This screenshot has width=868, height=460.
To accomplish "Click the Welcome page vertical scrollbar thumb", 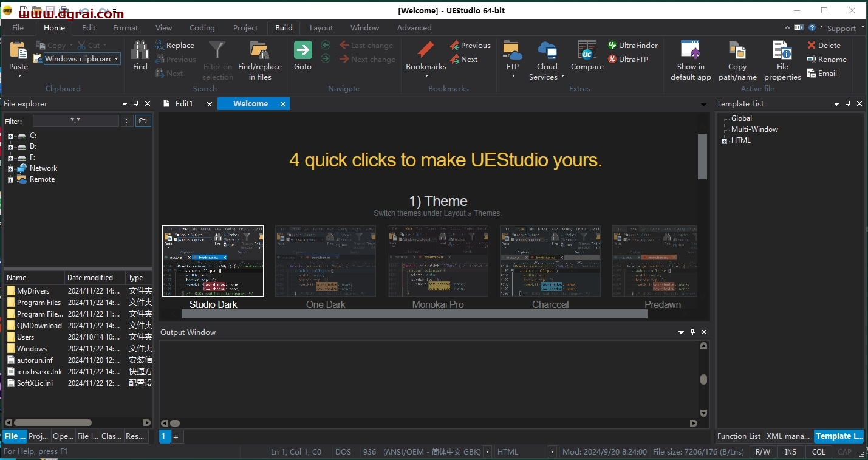I will click(702, 157).
